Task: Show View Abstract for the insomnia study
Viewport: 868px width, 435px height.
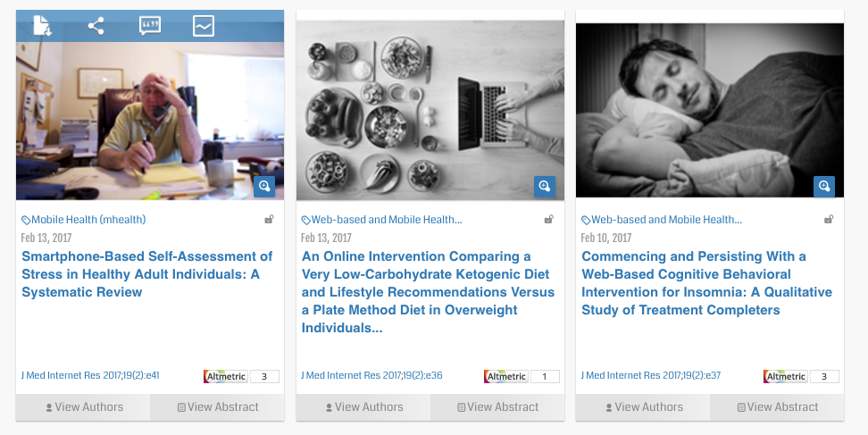Action: [777, 407]
